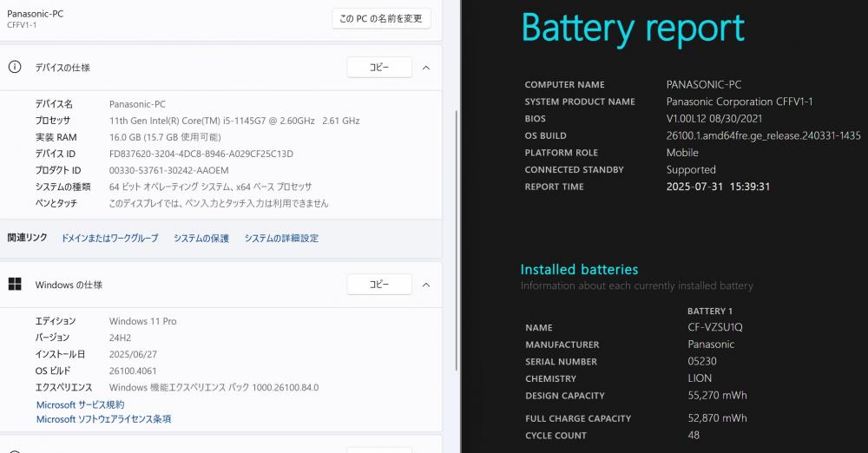The width and height of the screenshot is (868, 453).
Task: Select the device name value 'Panasonic-PC'
Action: pyautogui.click(x=137, y=104)
